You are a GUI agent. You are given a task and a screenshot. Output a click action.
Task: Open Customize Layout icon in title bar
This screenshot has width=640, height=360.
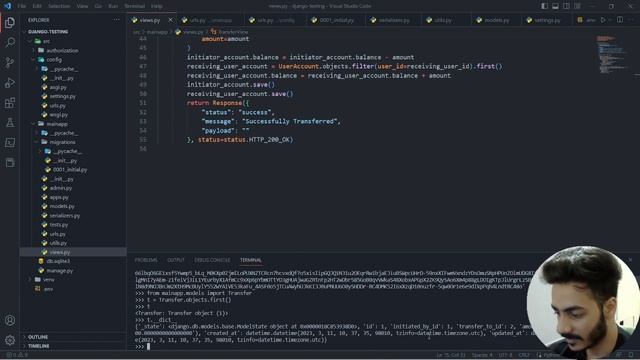coord(578,6)
